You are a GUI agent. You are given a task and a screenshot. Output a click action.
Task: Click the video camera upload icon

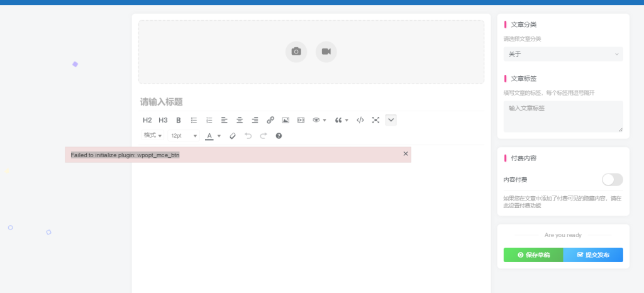(326, 52)
